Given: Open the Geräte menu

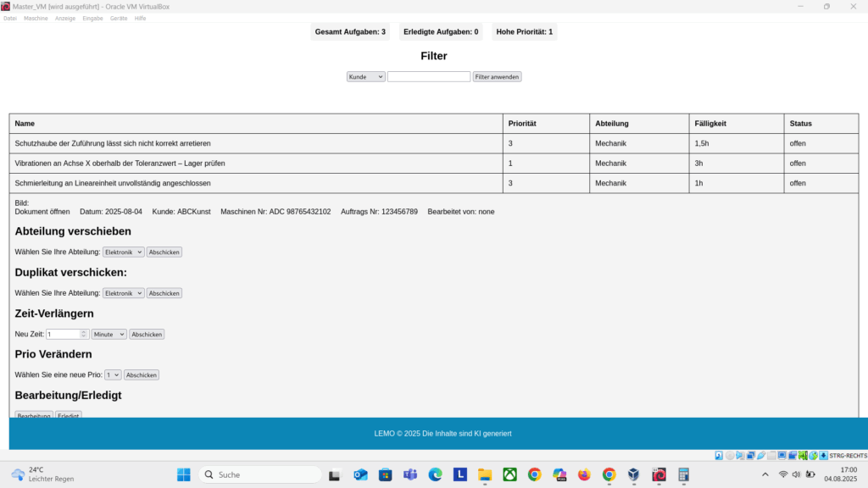Looking at the screenshot, I should click(119, 18).
